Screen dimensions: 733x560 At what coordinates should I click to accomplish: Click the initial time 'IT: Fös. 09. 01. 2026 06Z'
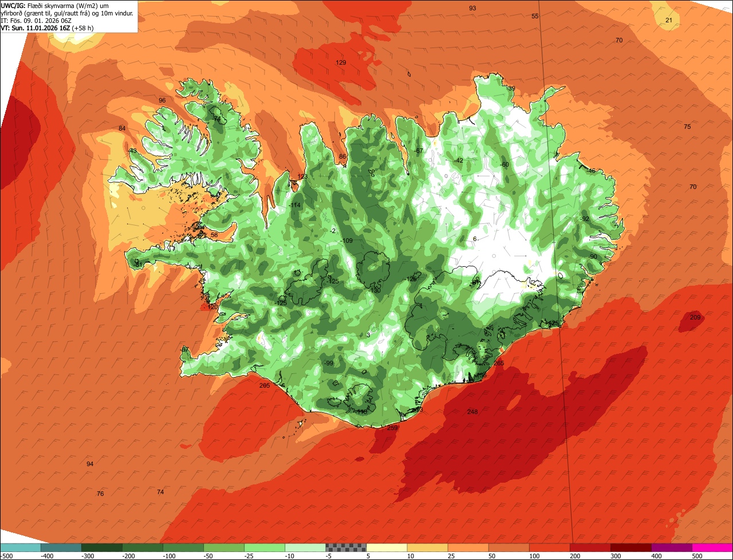pos(37,20)
